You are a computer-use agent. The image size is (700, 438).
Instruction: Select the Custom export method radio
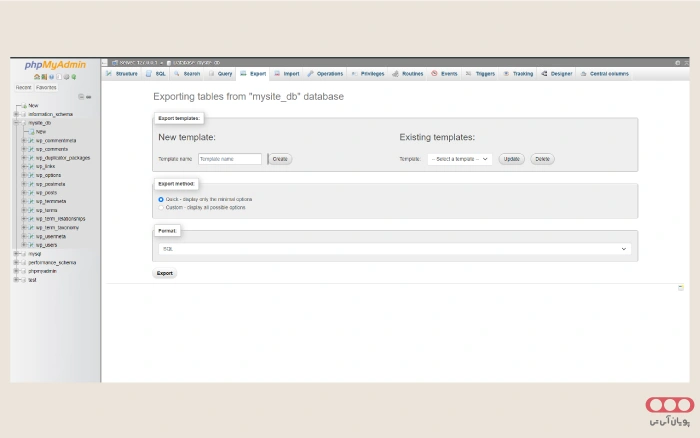coord(161,208)
